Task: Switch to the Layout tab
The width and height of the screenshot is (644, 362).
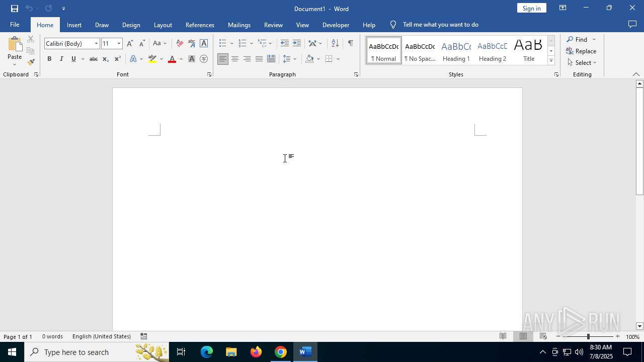Action: point(163,25)
